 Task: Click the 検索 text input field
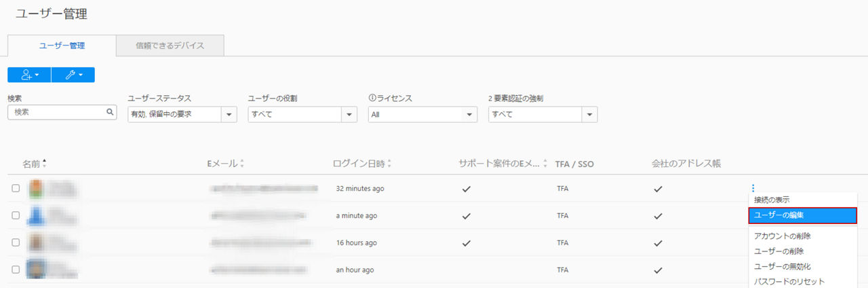coord(57,113)
